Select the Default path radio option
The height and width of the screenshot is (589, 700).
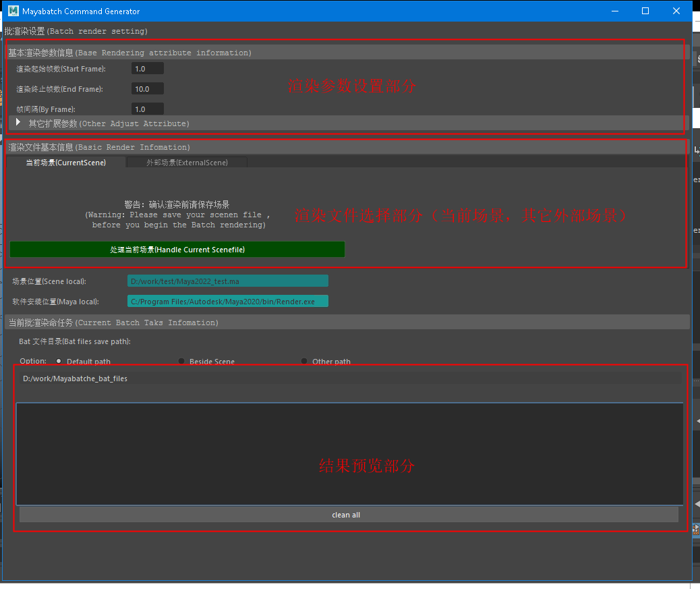point(59,362)
